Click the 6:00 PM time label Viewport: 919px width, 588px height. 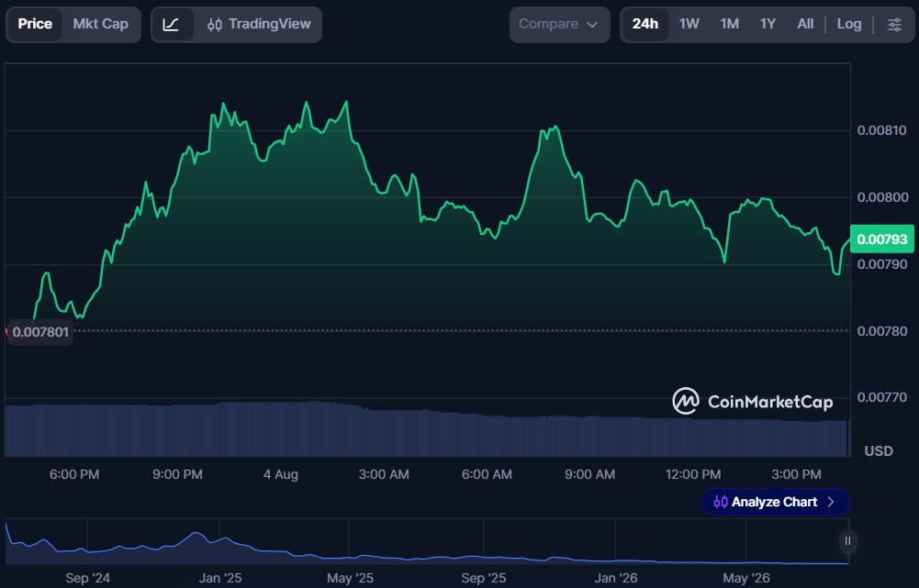point(74,474)
